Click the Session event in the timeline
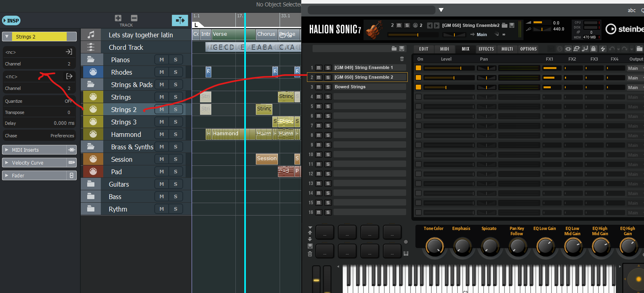 click(267, 159)
